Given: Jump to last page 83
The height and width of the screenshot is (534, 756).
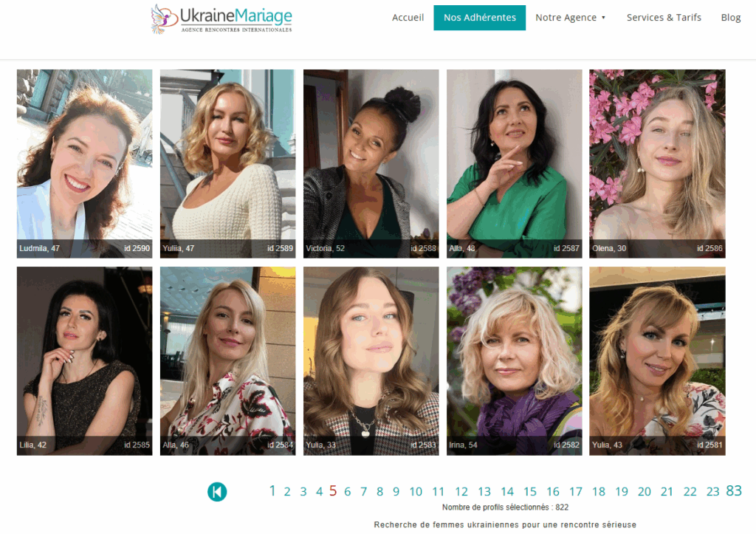Looking at the screenshot, I should (733, 490).
